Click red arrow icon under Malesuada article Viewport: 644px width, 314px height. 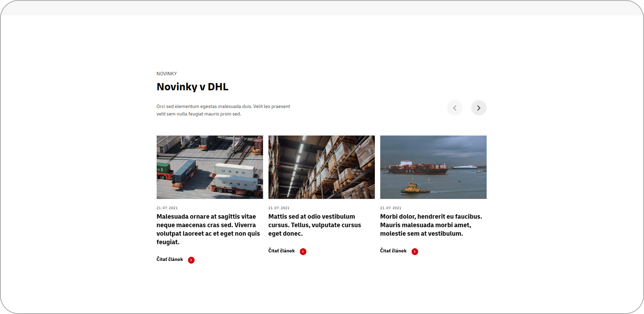(191, 260)
